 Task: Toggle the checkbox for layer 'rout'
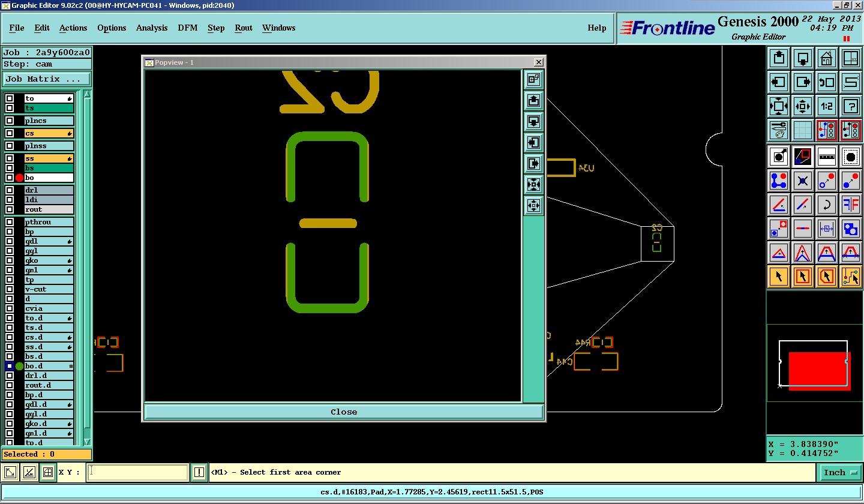pyautogui.click(x=10, y=209)
